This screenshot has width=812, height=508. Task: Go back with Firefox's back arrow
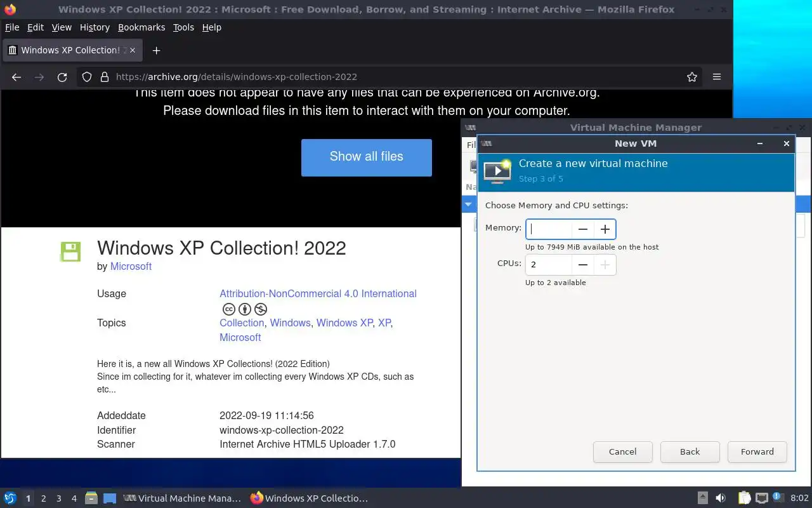pos(16,77)
